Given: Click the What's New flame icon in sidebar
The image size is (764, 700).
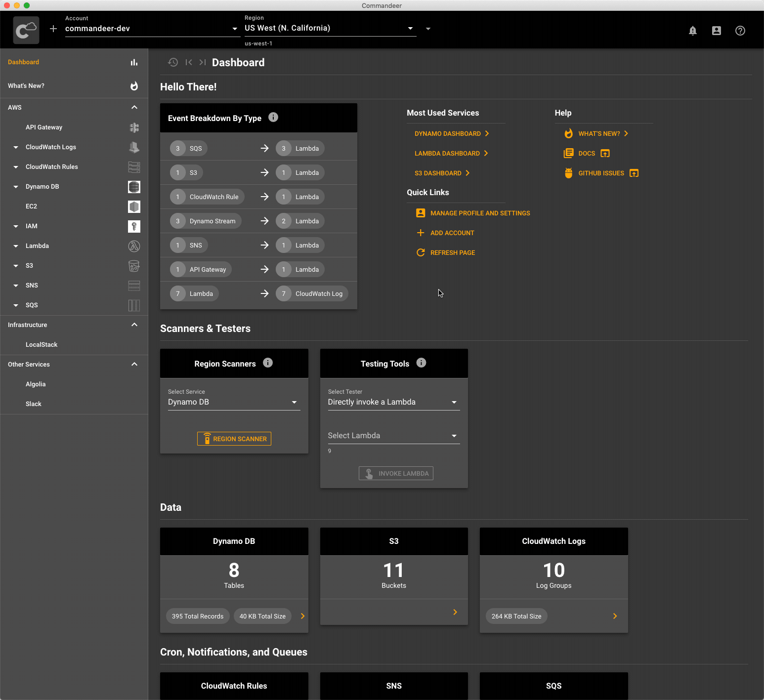Looking at the screenshot, I should tap(134, 86).
